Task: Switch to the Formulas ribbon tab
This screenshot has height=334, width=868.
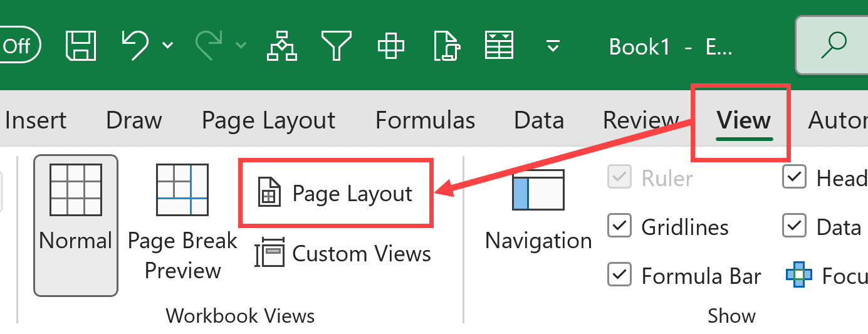Action: click(425, 120)
